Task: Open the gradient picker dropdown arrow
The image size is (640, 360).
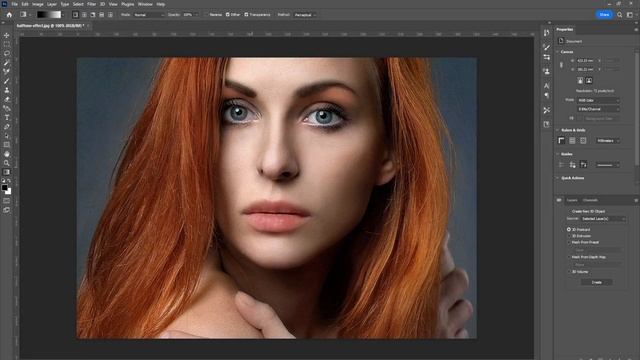Action: tap(63, 15)
